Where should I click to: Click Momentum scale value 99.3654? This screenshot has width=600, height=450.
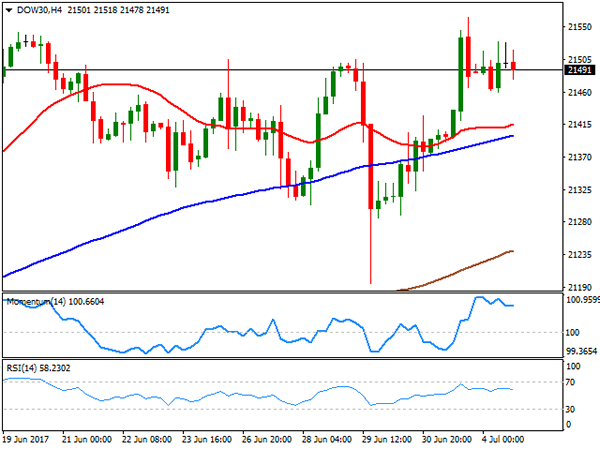click(581, 351)
